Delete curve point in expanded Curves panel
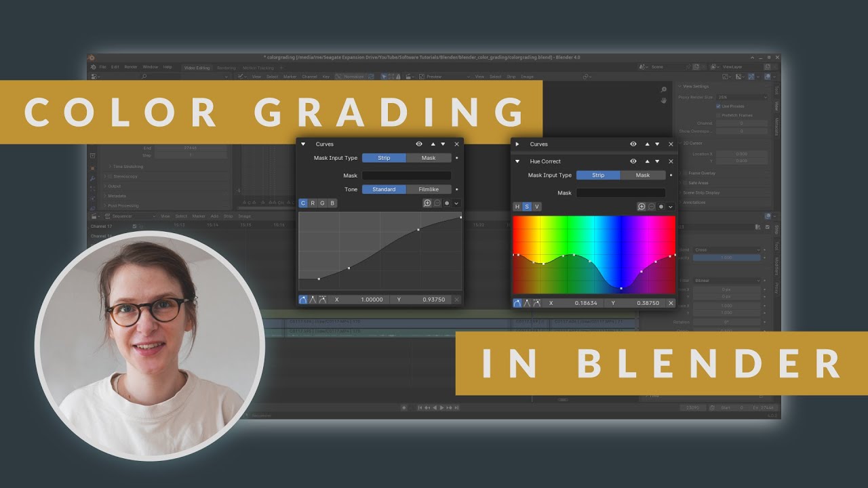Image resolution: width=868 pixels, height=488 pixels. (456, 300)
